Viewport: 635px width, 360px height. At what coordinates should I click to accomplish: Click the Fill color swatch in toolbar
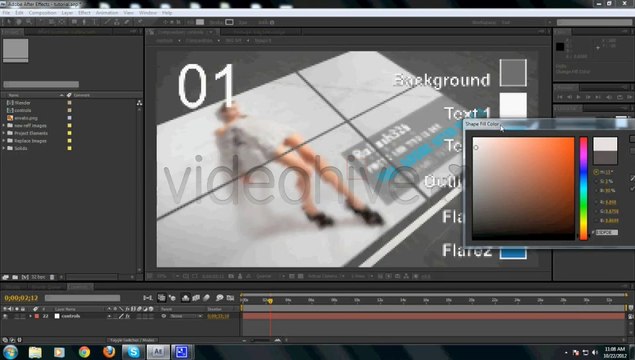(200, 22)
